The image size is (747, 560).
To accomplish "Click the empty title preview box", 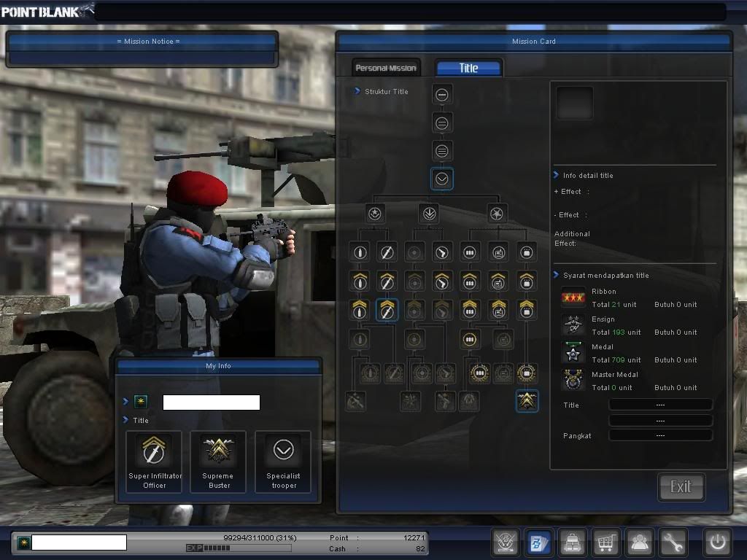I will point(575,103).
